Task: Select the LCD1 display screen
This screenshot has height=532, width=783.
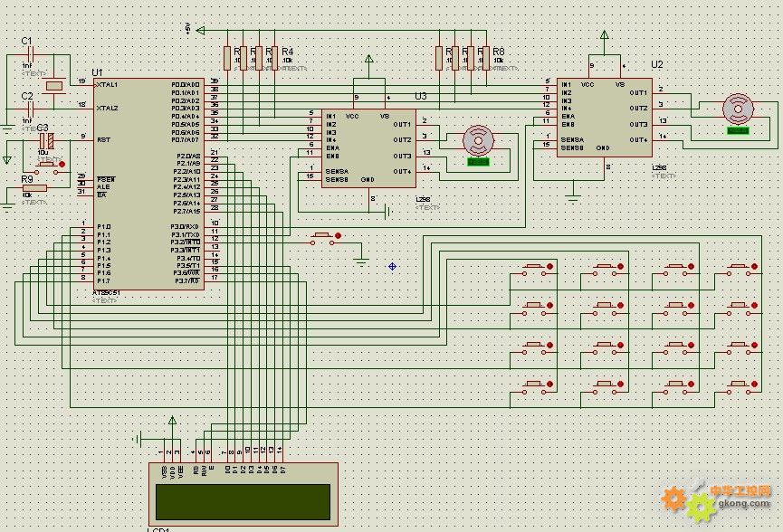Action: coord(243,502)
